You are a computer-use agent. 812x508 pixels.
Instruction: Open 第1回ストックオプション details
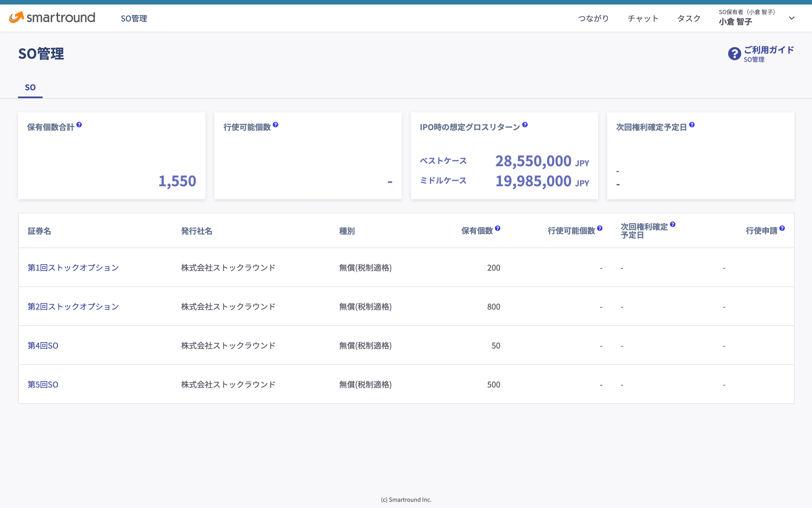(x=73, y=268)
